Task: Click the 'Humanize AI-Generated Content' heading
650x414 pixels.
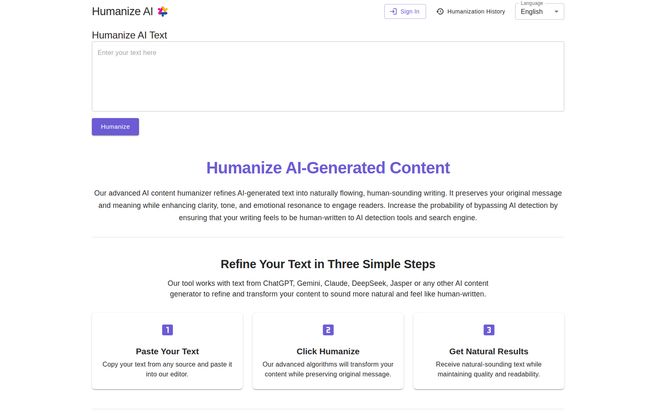Action: tap(328, 168)
